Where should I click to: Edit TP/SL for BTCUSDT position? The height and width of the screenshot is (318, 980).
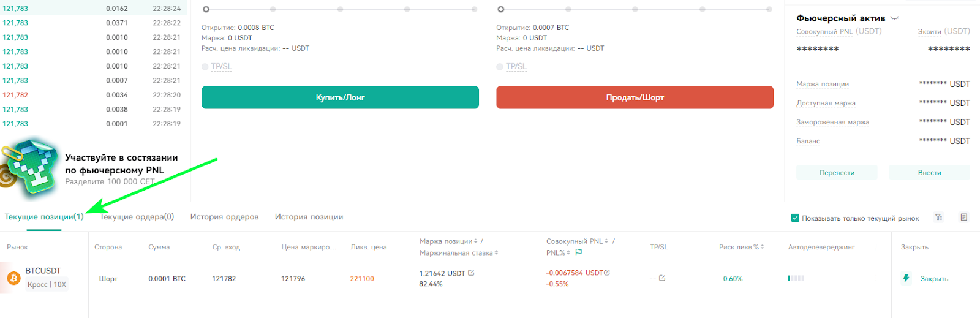click(662, 278)
